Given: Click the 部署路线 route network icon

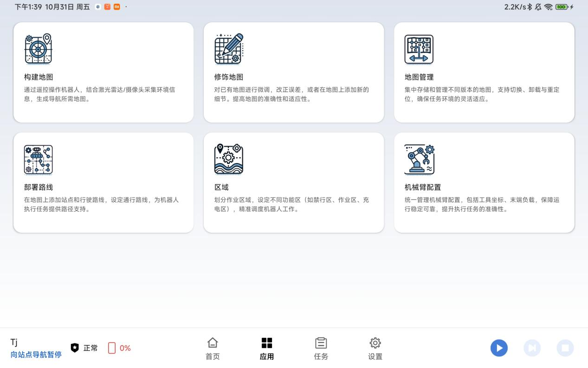Looking at the screenshot, I should pos(39,159).
